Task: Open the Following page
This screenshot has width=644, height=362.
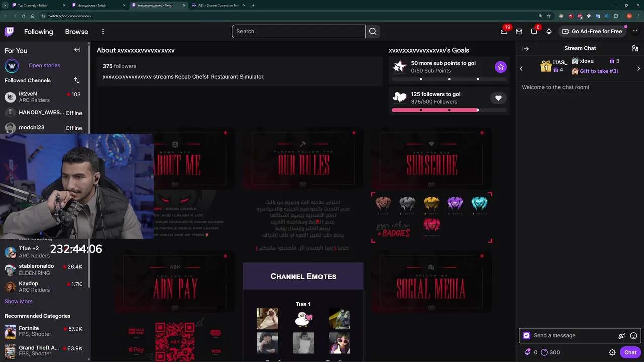Action: (x=38, y=32)
